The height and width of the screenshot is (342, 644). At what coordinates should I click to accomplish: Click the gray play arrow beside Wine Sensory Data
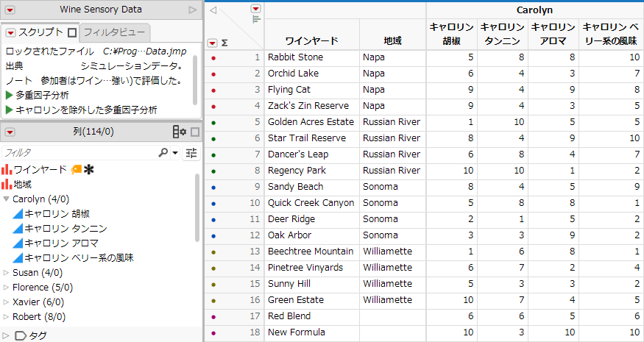tap(192, 10)
